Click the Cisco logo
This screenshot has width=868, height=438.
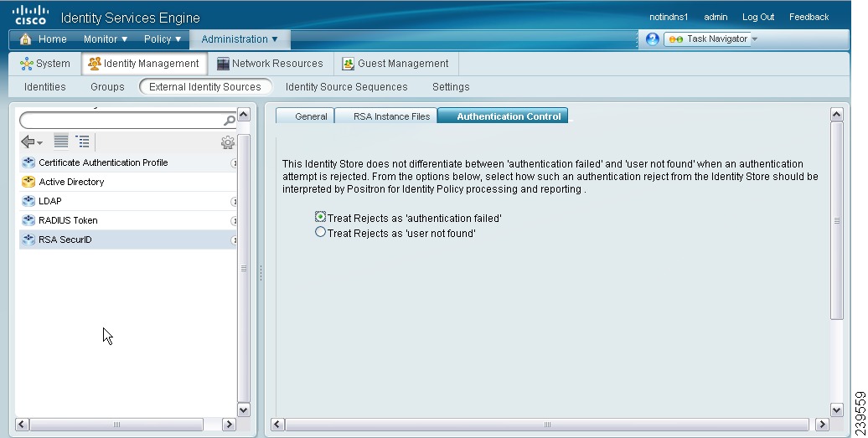[x=30, y=15]
